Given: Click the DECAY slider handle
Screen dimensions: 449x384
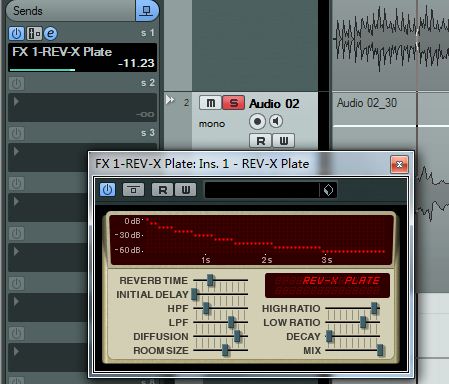Looking at the screenshot, I should (329, 336).
